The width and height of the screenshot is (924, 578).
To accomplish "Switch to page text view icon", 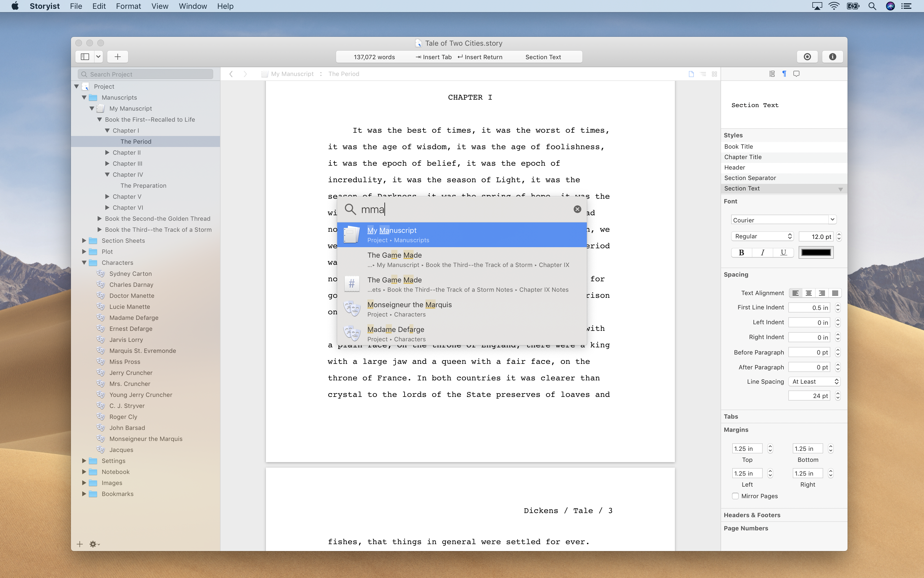I will coord(691,74).
